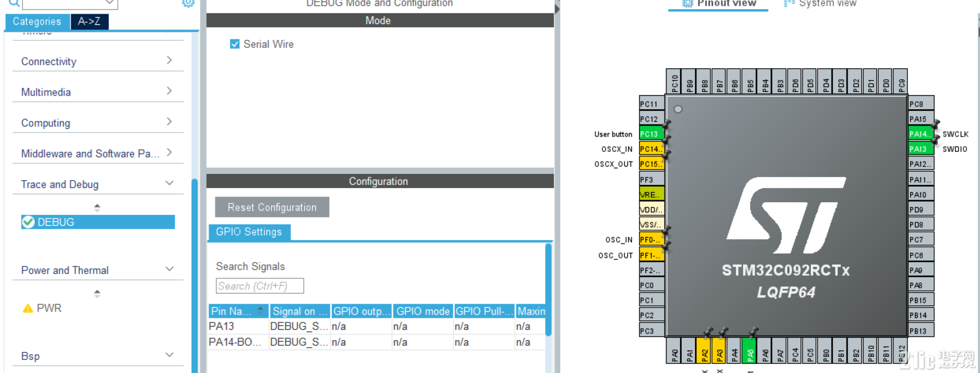Click the Pinout view chip icon
980x373 pixels.
click(x=687, y=3)
